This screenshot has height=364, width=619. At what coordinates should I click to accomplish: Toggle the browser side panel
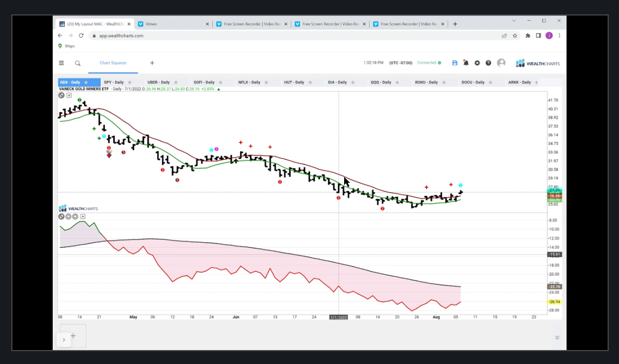coord(538,36)
